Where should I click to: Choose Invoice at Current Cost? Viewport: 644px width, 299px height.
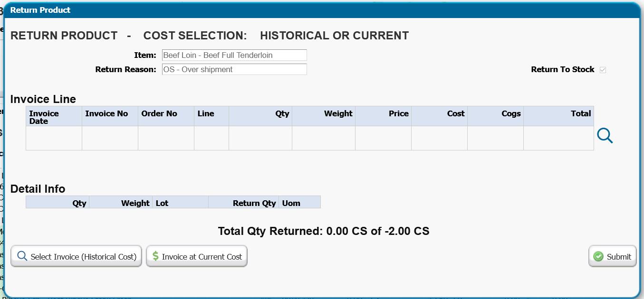[x=197, y=257]
